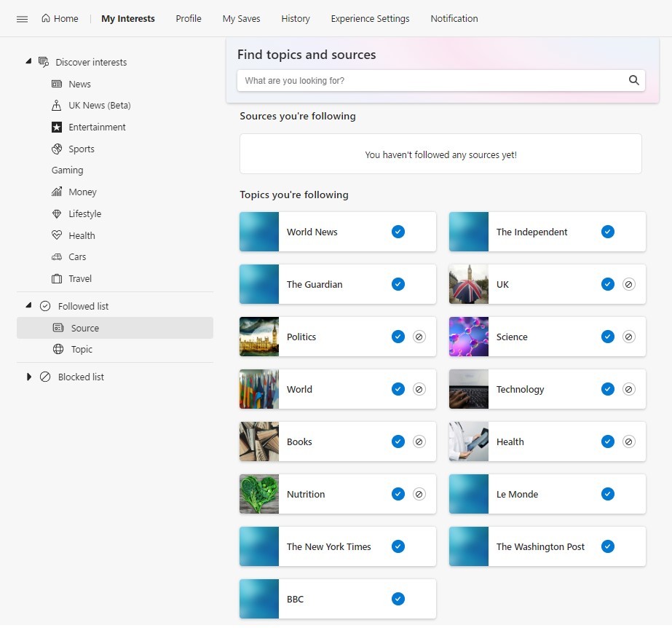
Task: Select the Money category in the sidebar
Action: coord(82,192)
